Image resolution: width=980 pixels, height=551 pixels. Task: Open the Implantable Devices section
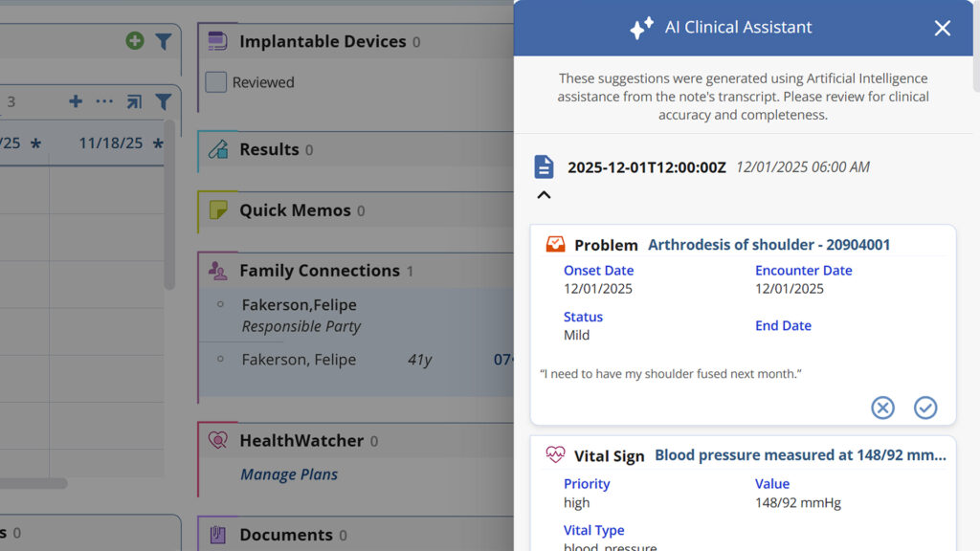(323, 41)
